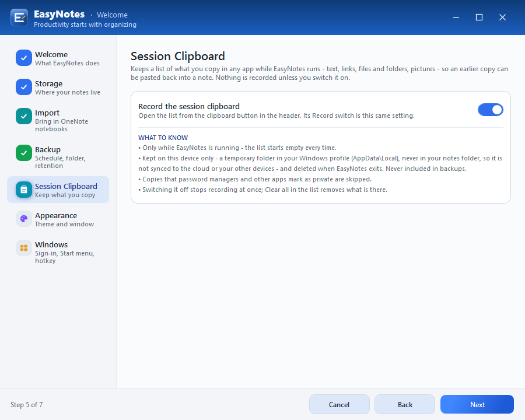The height and width of the screenshot is (420, 525).
Task: Click 'Only while EasyNotes is running' bullet
Action: 237,148
